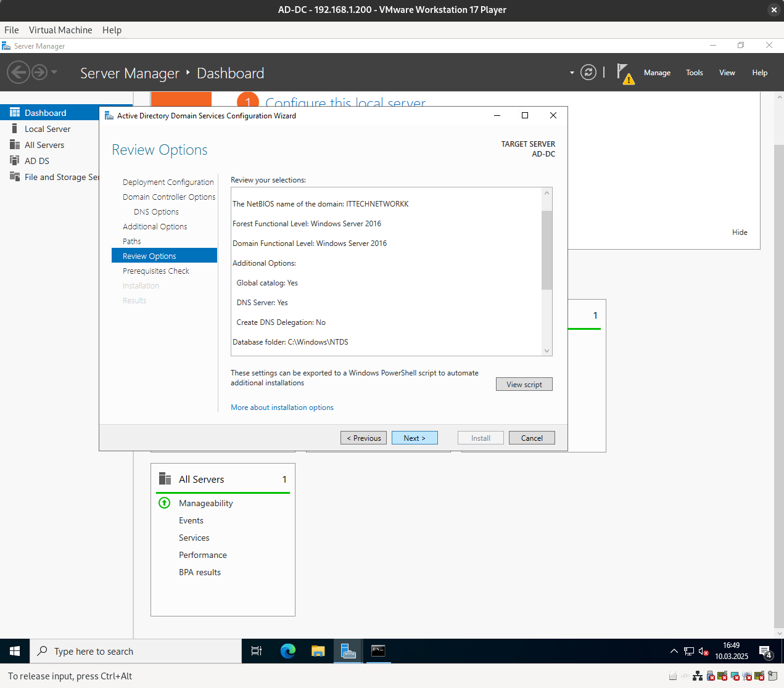Select Local Server in the sidebar
The image size is (784, 688).
pos(47,129)
